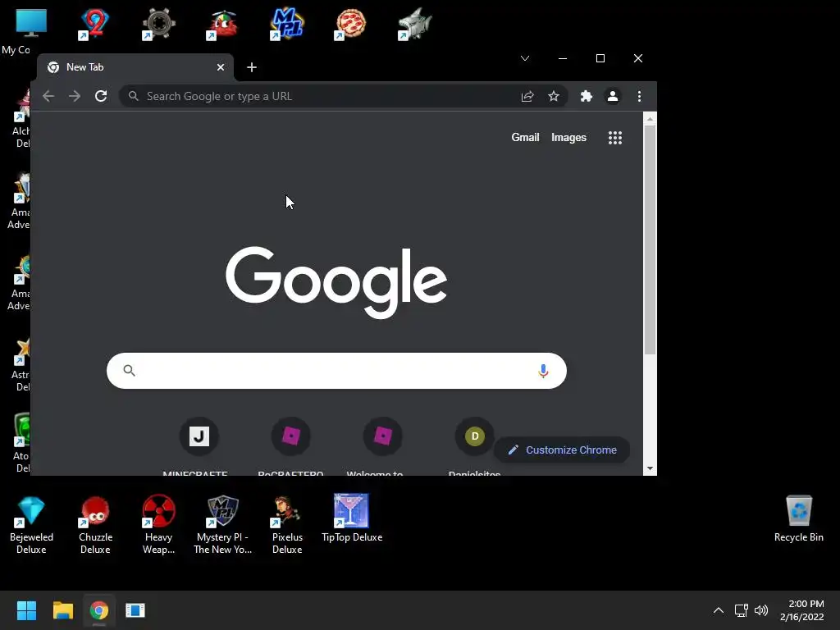Open the tab search chevron
The width and height of the screenshot is (840, 630).
pyautogui.click(x=525, y=58)
